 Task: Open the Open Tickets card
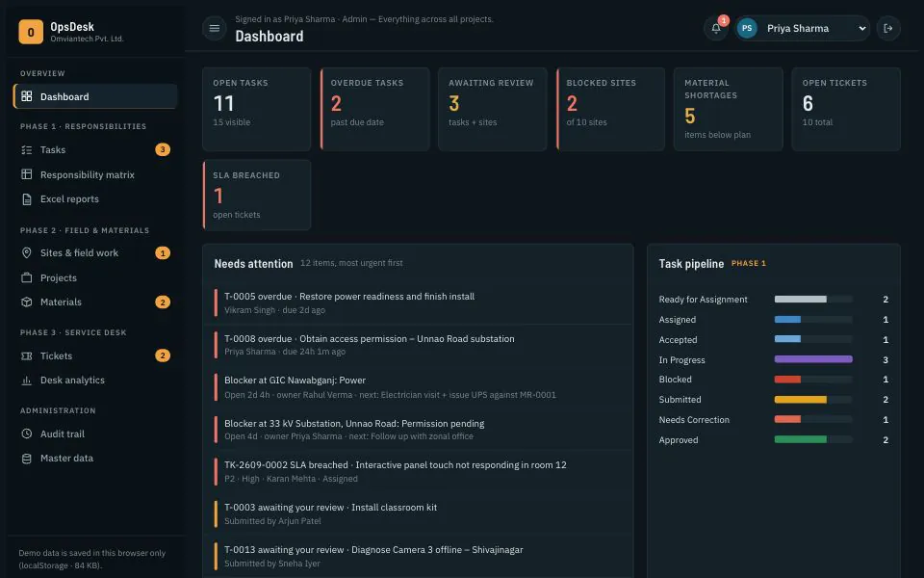[846, 109]
